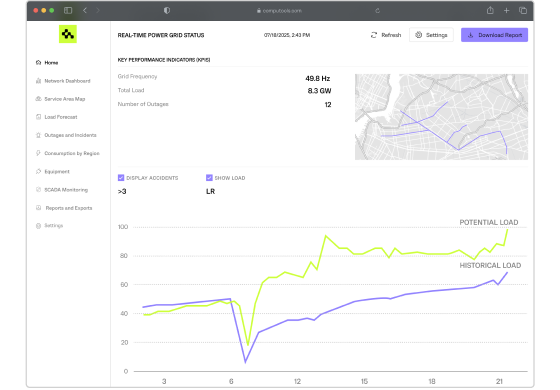Click the green app logo icon
Screen dimensions: 560x390
(x=68, y=34)
